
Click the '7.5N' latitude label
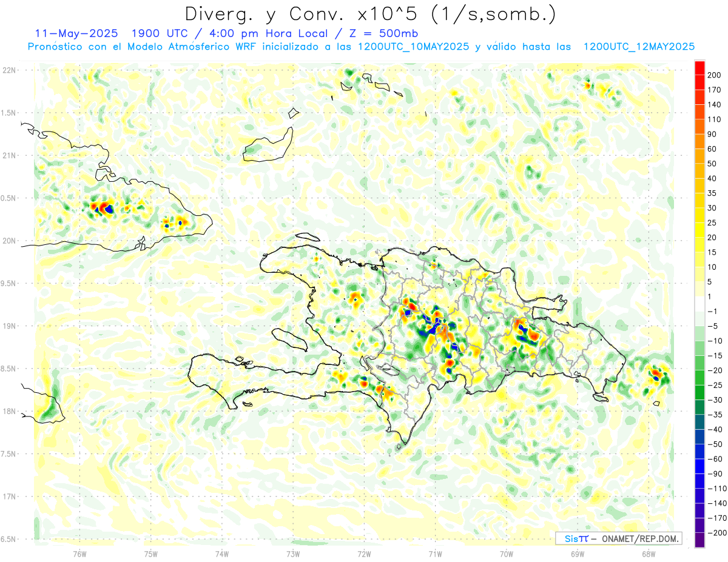click(x=8, y=453)
